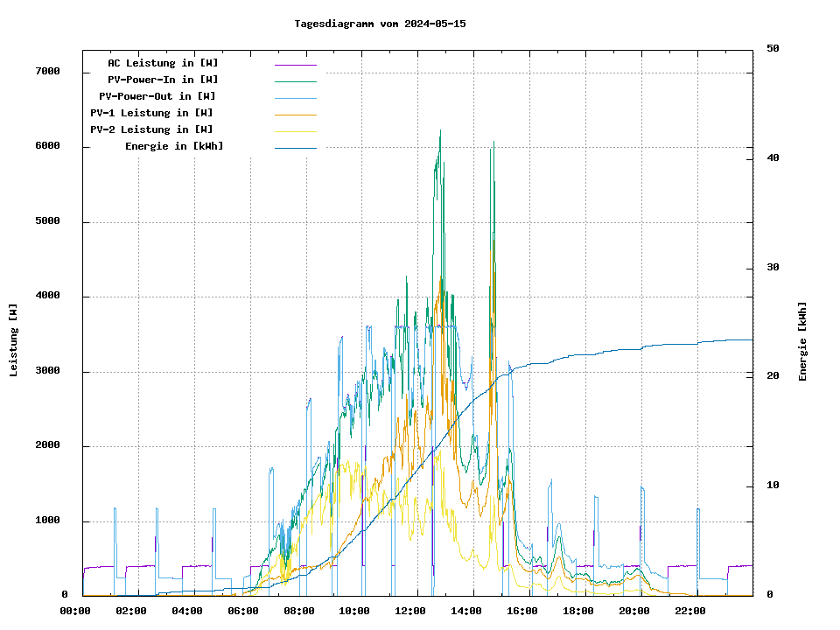This screenshot has height=630, width=840.
Task: Click the yellow PV-2 Leistung legend line
Action: point(295,130)
